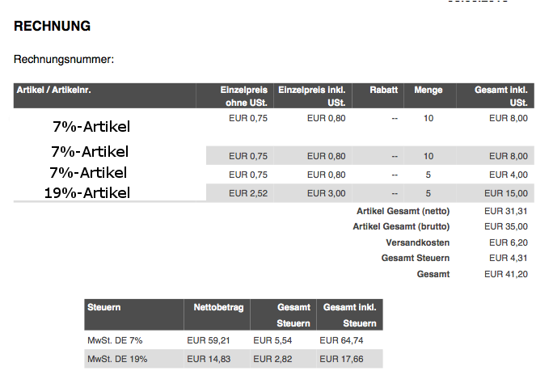Click the Versandkosten label
Screen dimensions: 553x392
tap(417, 242)
